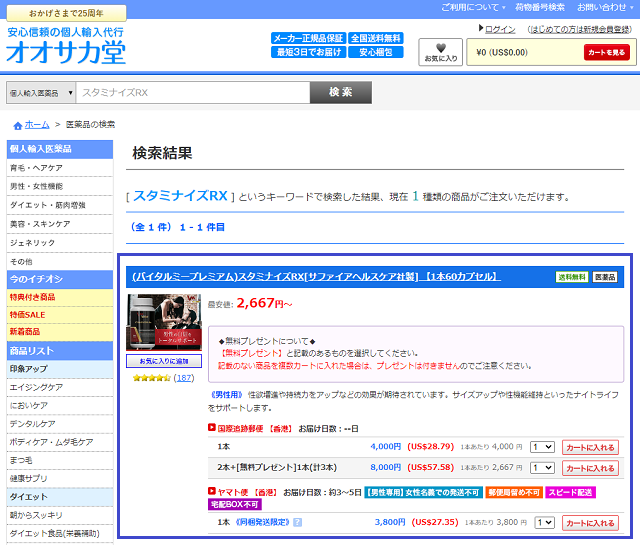The image size is (640, 545).
Task: Click the 安心梱包 badge
Action: [x=376, y=52]
